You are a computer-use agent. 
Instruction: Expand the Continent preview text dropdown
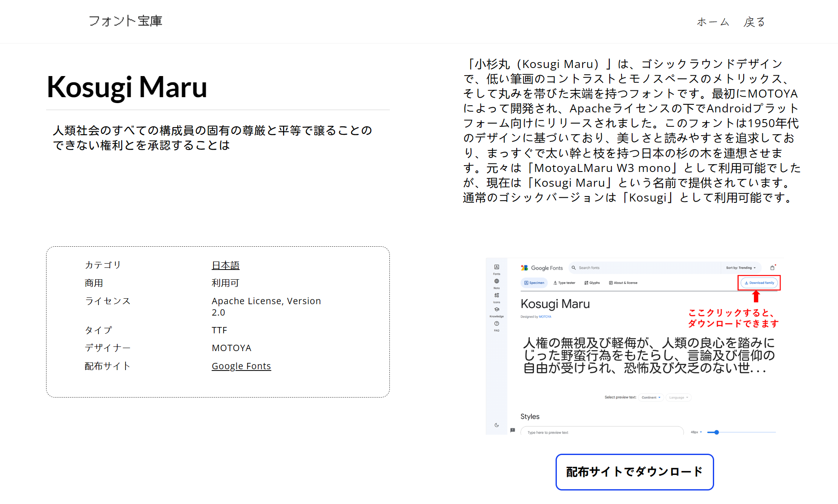(x=651, y=398)
